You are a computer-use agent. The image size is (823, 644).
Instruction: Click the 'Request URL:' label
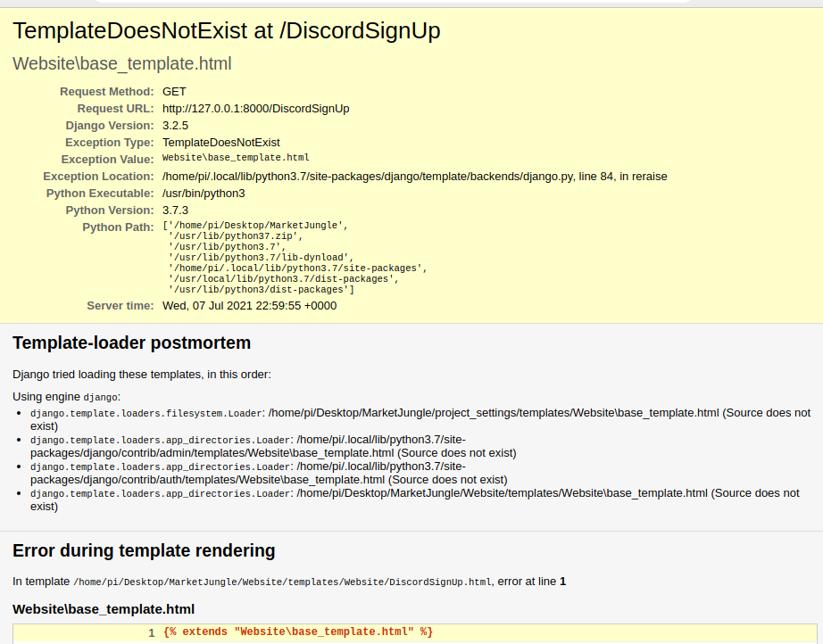point(115,109)
